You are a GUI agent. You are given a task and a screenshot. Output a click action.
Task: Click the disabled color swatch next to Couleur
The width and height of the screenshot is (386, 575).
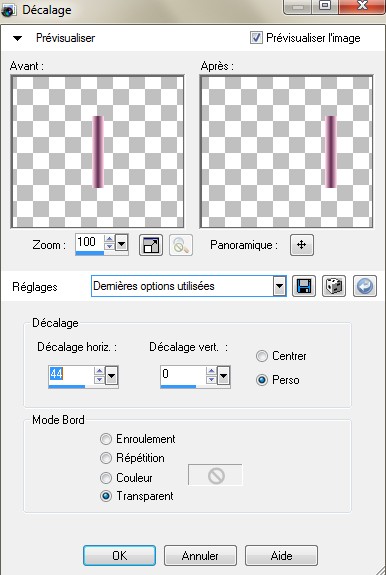click(215, 475)
